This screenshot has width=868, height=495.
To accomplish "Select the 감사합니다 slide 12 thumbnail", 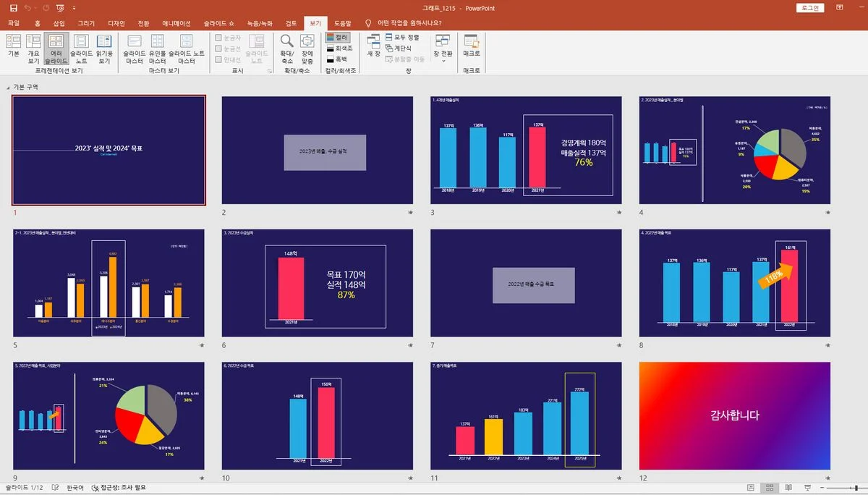I will point(734,415).
